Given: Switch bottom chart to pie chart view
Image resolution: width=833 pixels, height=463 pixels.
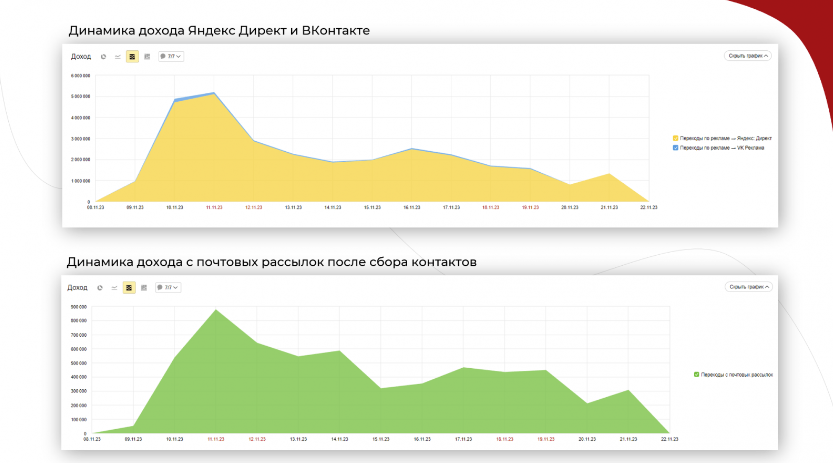Looking at the screenshot, I should (x=100, y=287).
